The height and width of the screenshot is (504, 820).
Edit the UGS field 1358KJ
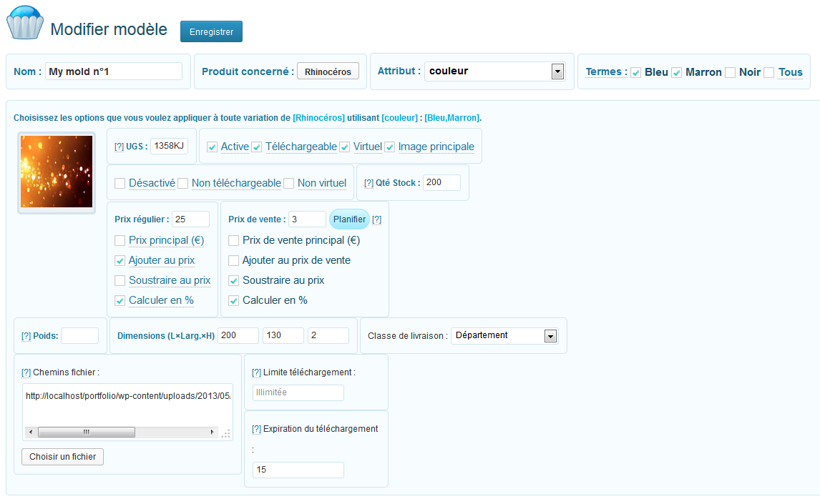click(169, 147)
